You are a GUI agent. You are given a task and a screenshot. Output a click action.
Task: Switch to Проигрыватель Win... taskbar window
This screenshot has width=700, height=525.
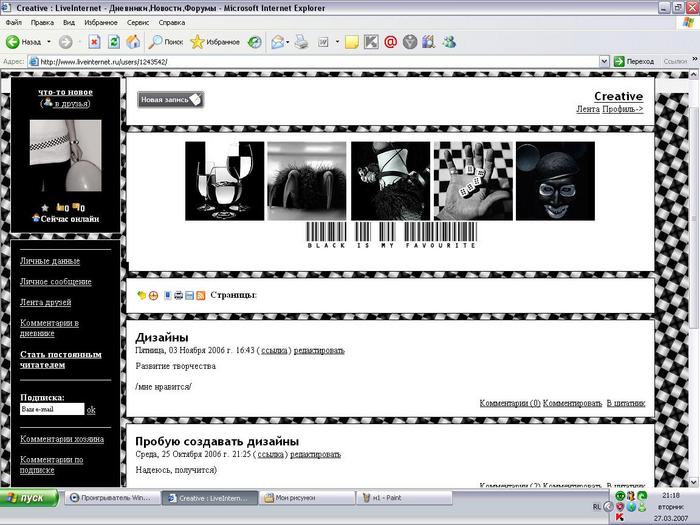[112, 497]
